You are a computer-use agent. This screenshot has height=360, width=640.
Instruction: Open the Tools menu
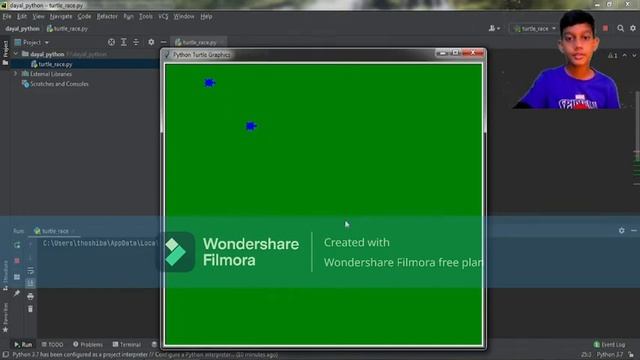pyautogui.click(x=146, y=17)
